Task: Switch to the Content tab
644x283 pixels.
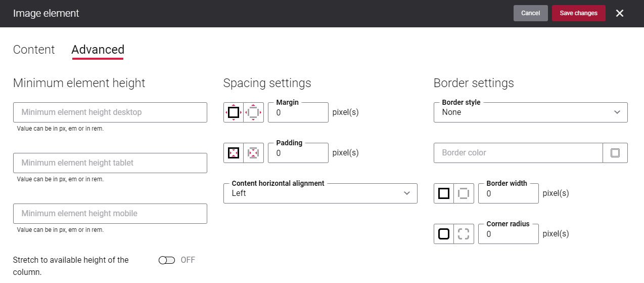Action: coord(34,50)
